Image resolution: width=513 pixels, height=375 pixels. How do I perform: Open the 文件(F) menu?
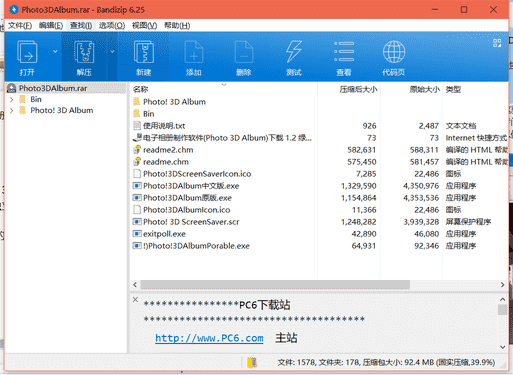(x=20, y=26)
